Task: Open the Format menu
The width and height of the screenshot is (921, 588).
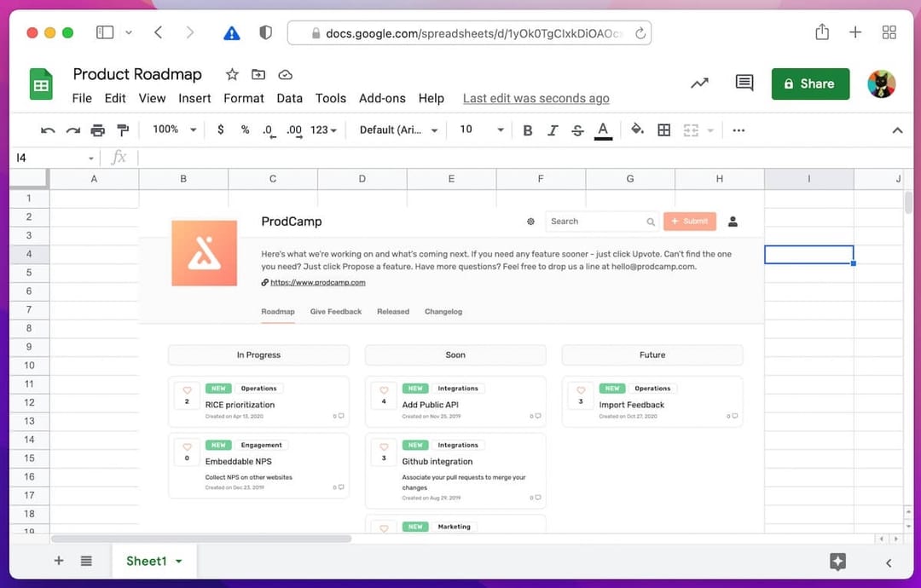Action: pos(244,99)
